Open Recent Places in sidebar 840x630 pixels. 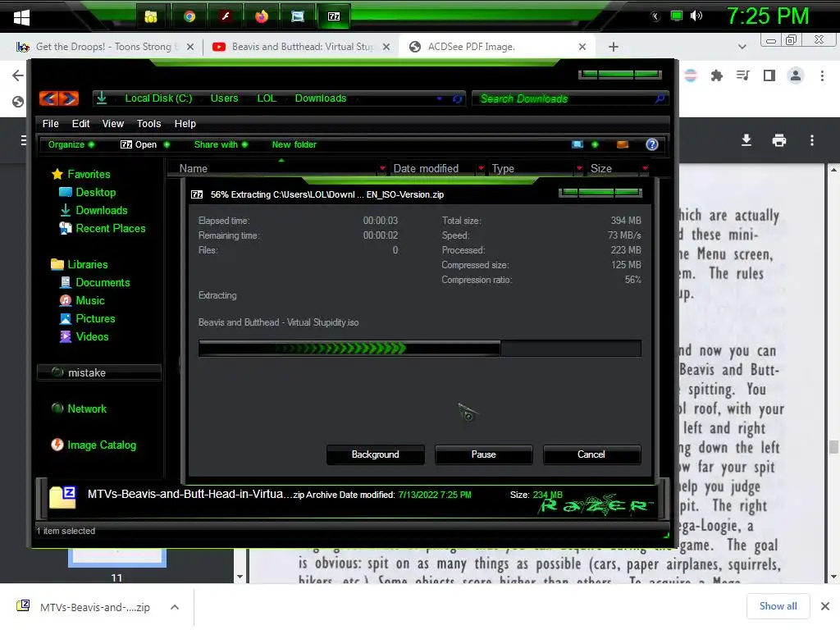(103, 229)
